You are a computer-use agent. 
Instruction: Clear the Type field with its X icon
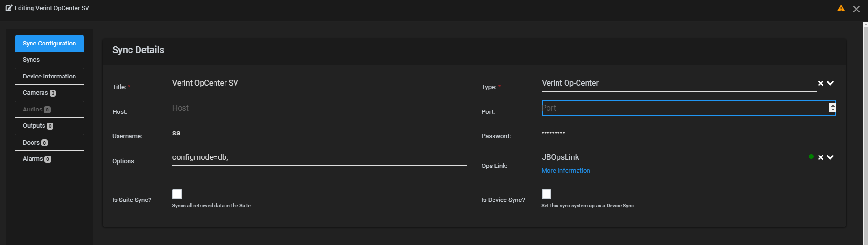(821, 83)
